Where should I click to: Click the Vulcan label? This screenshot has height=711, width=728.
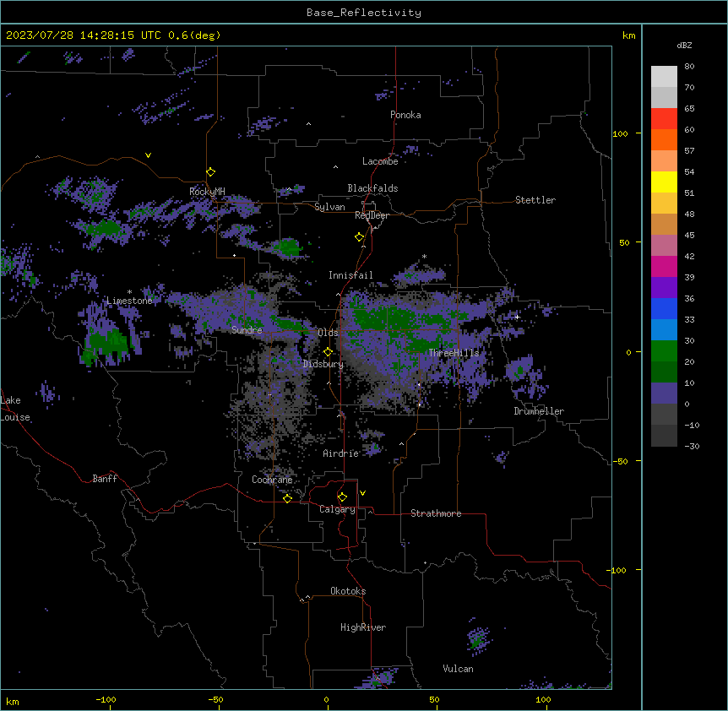tap(459, 669)
